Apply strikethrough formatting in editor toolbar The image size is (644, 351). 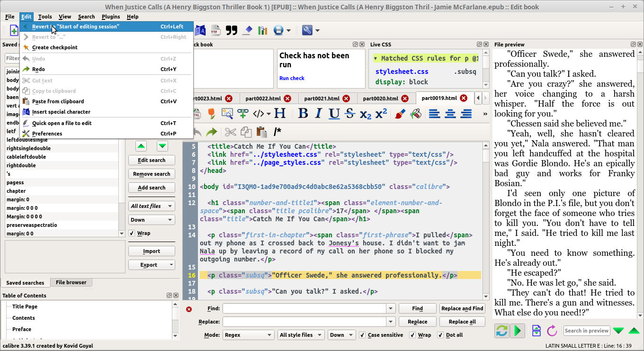350,114
